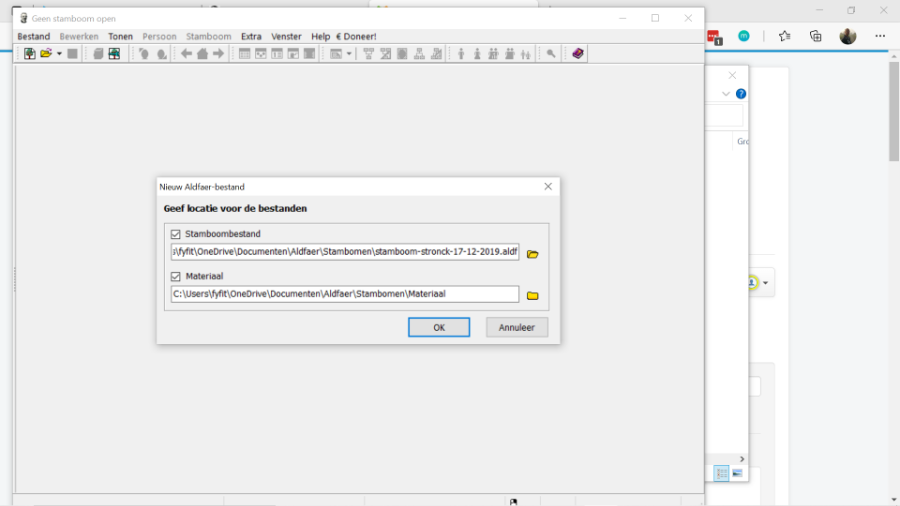Viewport: 900px width, 506px height.
Task: Click into the Materiaal path text field
Action: 345,294
